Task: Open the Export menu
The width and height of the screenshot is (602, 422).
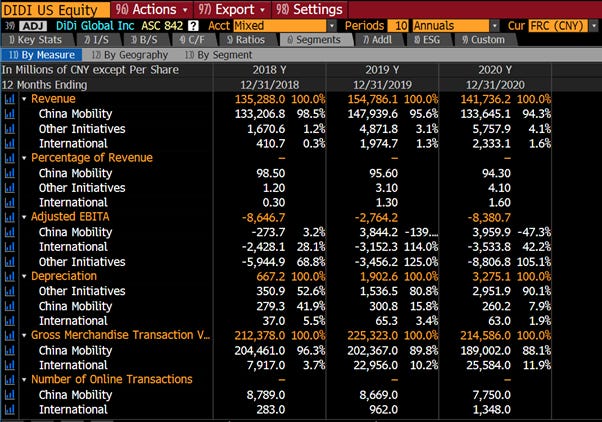Action: click(x=232, y=9)
